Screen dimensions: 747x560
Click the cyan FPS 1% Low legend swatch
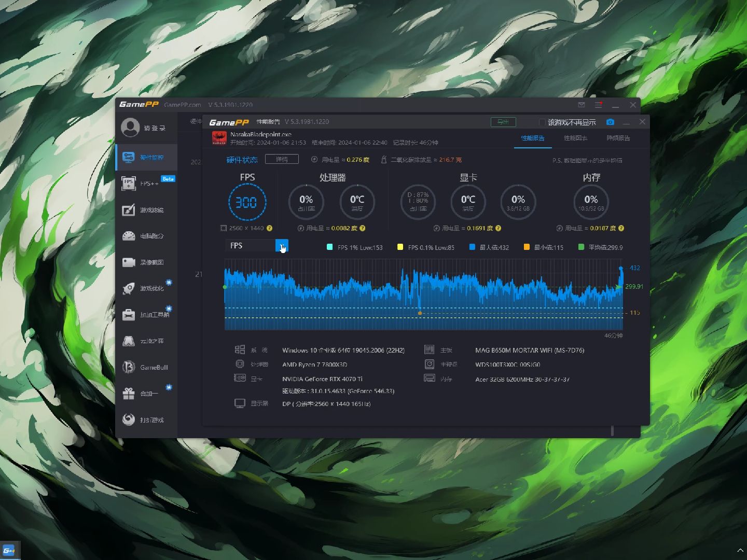point(329,247)
